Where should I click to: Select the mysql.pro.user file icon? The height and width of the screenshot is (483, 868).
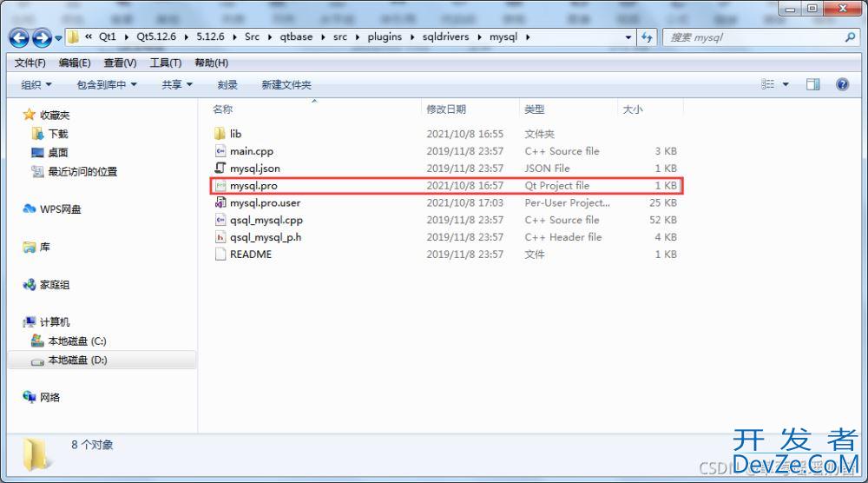[220, 202]
